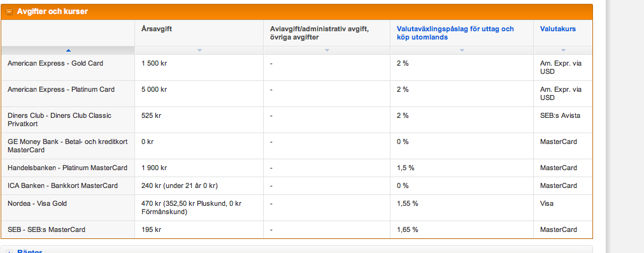644x253 pixels.
Task: Click the Avgifter och kurser title
Action: point(52,12)
